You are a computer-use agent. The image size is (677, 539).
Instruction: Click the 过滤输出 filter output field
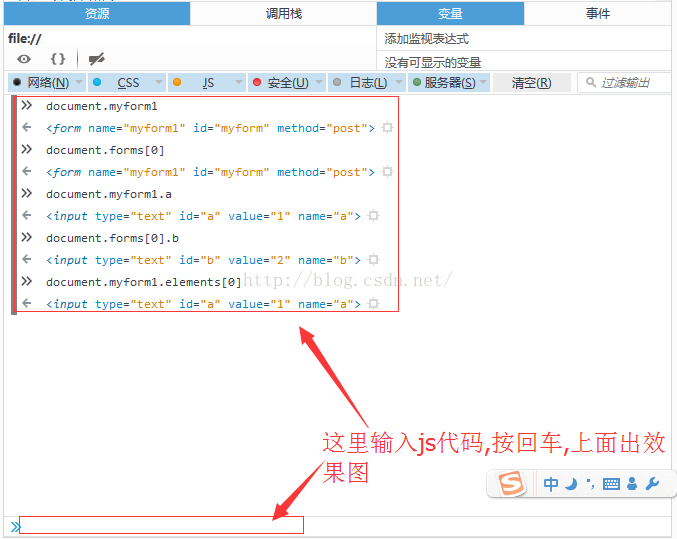click(625, 82)
